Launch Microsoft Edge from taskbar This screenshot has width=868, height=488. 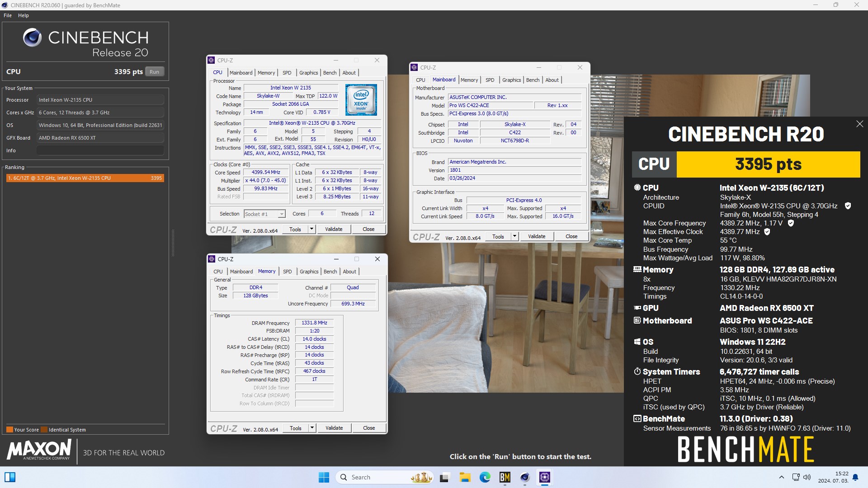coord(485,477)
